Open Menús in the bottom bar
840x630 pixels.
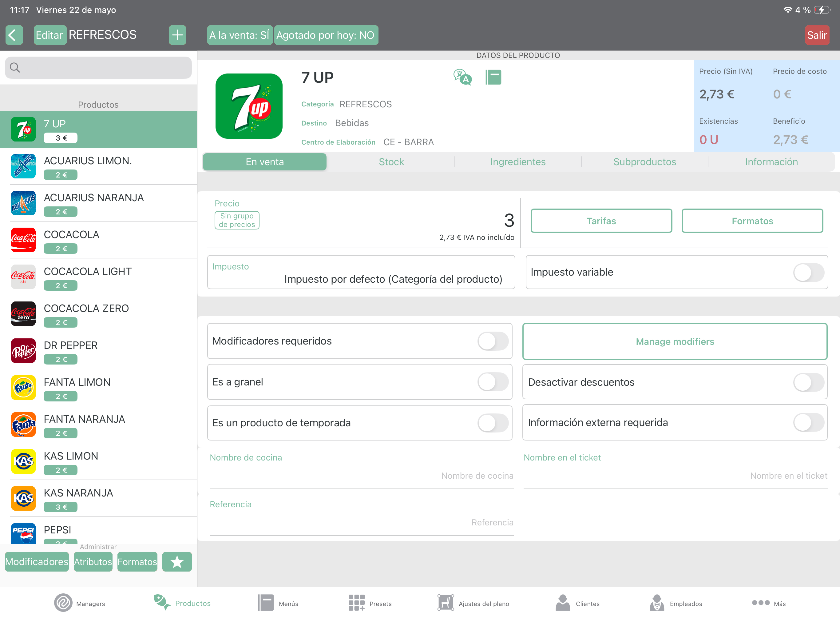click(278, 603)
